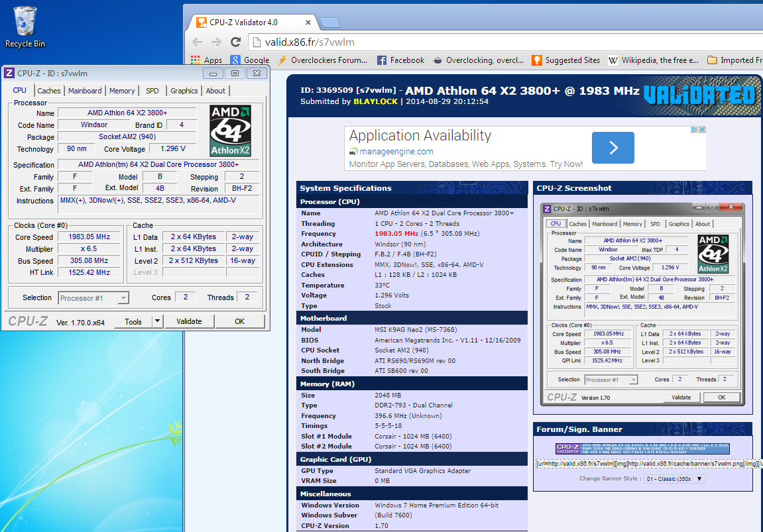Click the Windows 7 Home Premium Edition 64-bit text

tap(436, 505)
